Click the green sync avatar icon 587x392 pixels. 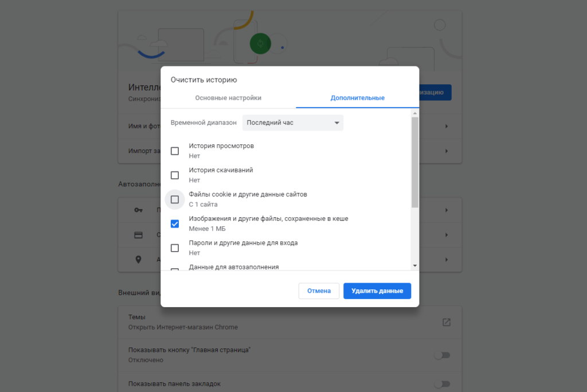[x=260, y=44]
